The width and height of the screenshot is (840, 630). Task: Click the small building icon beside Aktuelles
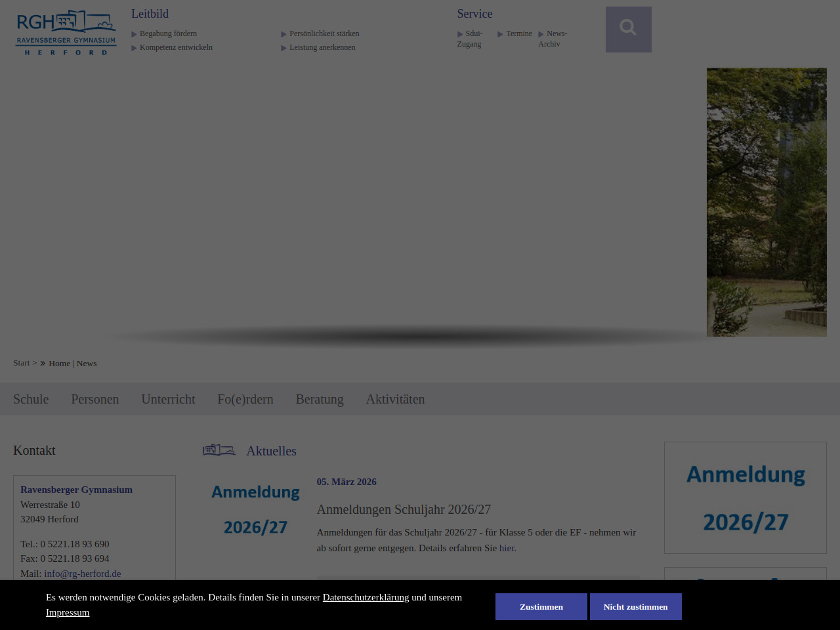(x=219, y=450)
